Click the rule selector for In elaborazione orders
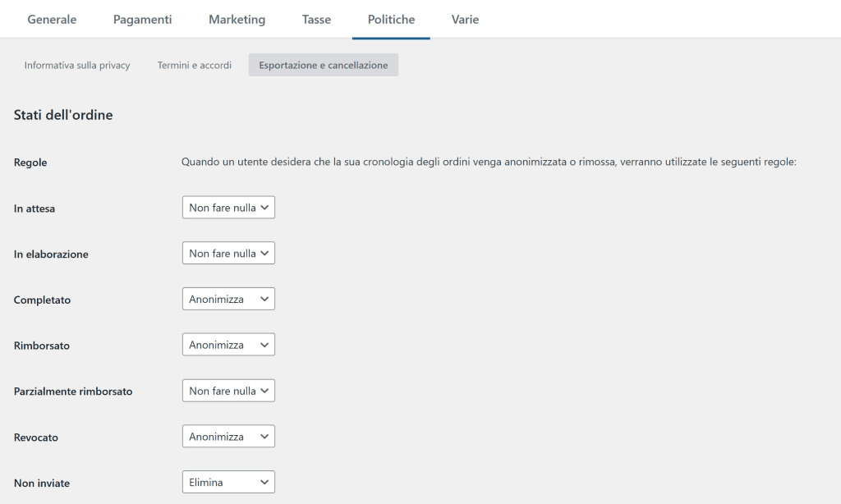Screen dimensions: 841x504 pyautogui.click(x=227, y=253)
